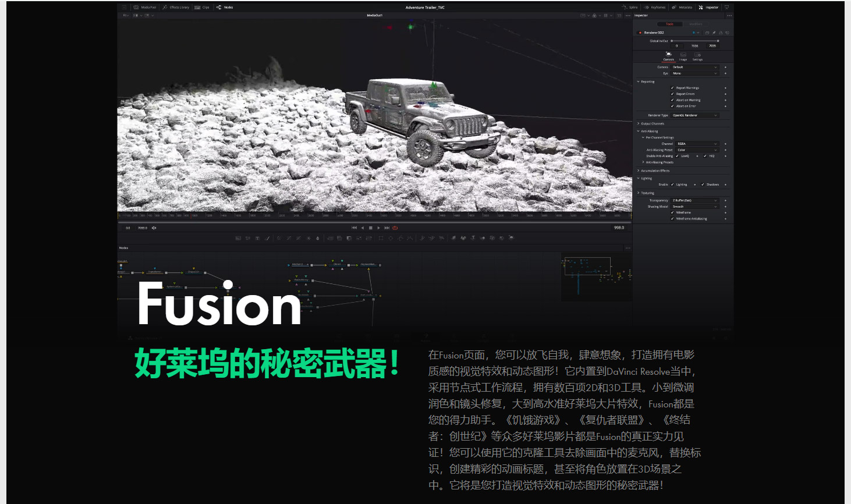Click the audio mute speaker icon
The height and width of the screenshot is (504, 851).
(x=154, y=228)
